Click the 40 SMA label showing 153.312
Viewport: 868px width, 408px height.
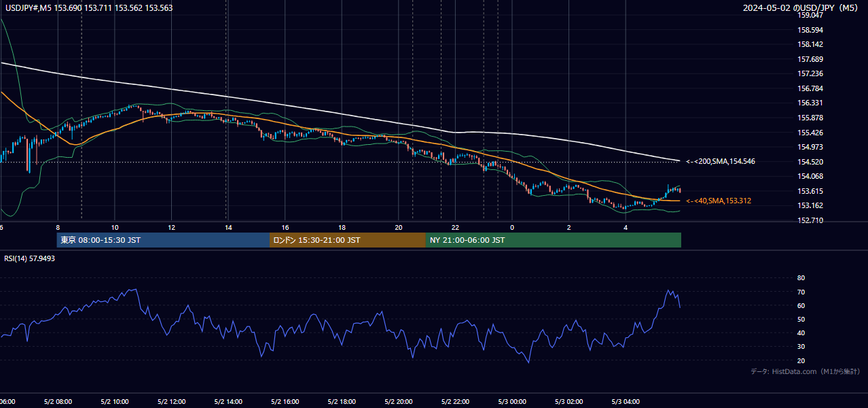tap(719, 201)
